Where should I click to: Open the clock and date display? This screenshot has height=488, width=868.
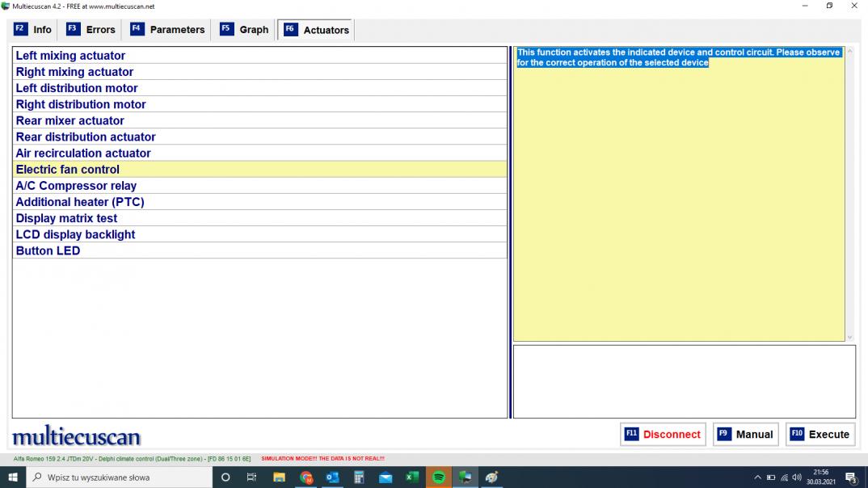click(x=821, y=477)
